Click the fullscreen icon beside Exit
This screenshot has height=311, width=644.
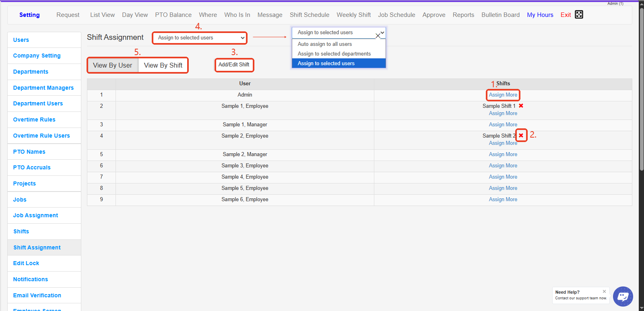pos(579,14)
